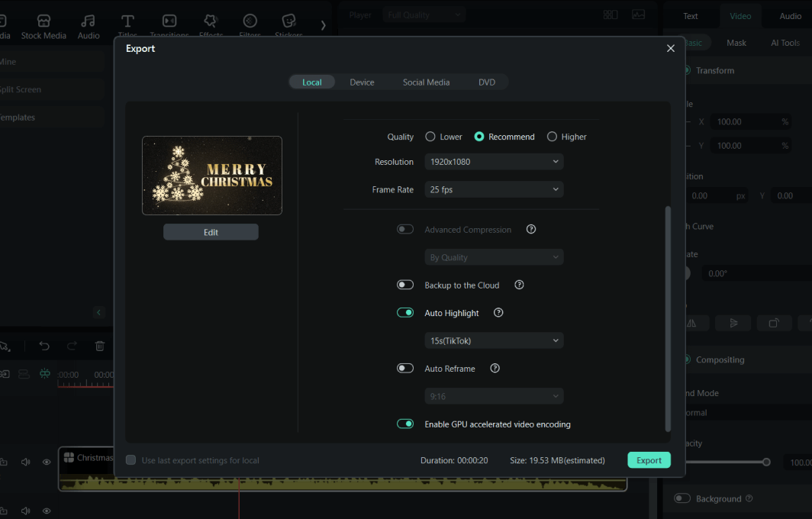This screenshot has width=812, height=519.
Task: Click help icon beside Advanced Compression
Action: tap(531, 229)
